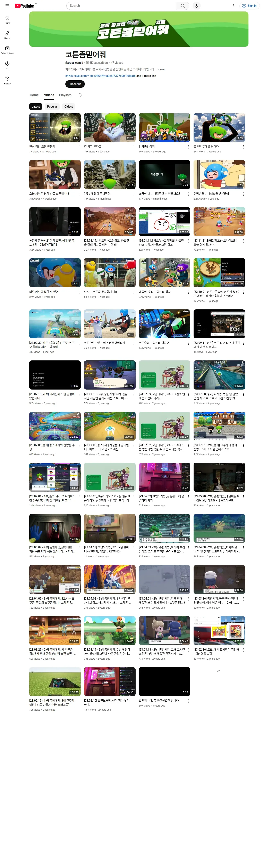Open video title '[23.02.10] 코믿노래방_실력 평가 부탁한다.'
263x868 pixels.
click(107, 703)
